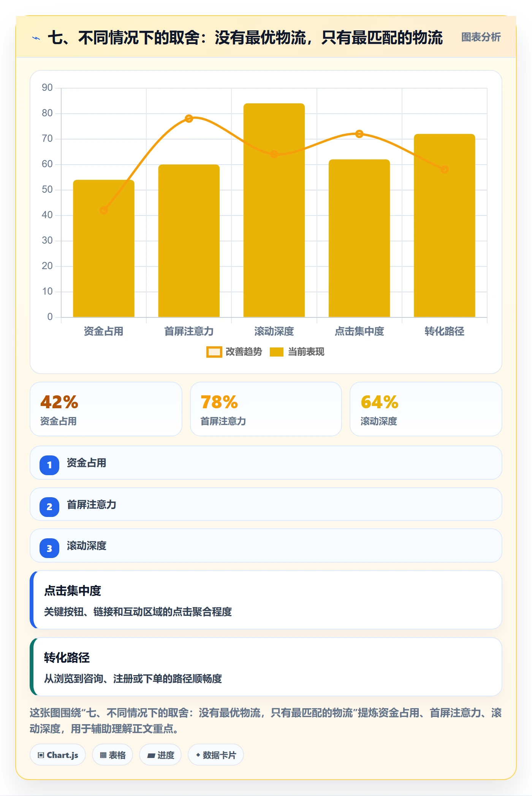Select the 资金占用 list row text
This screenshot has height=796, width=532.
click(87, 463)
